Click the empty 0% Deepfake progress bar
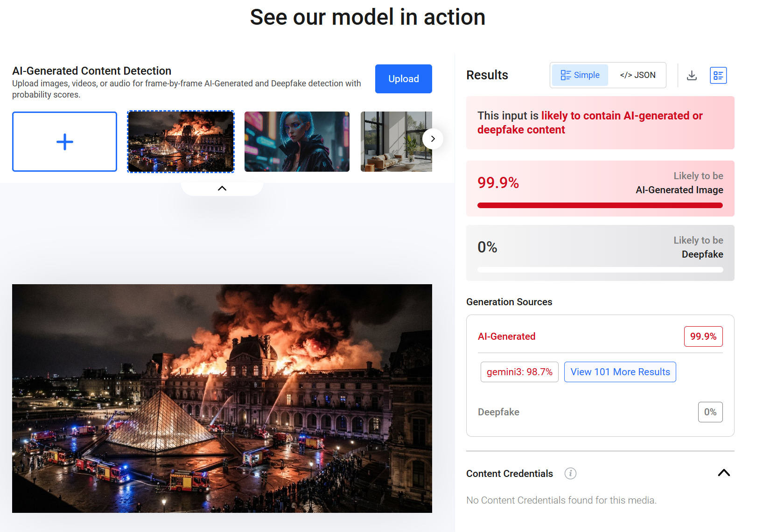The image size is (770, 532). coord(600,270)
